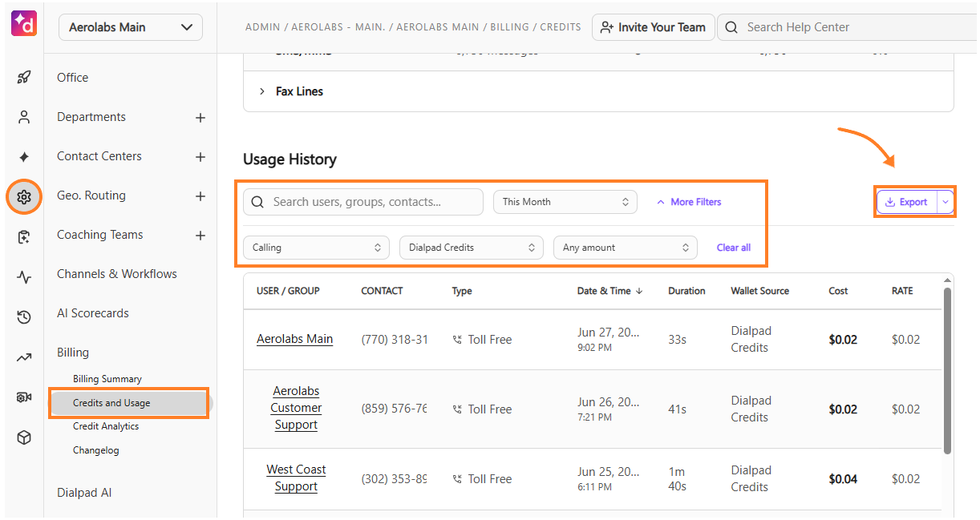Open the This Month date range dropdown
The image size is (980, 520).
click(x=565, y=202)
